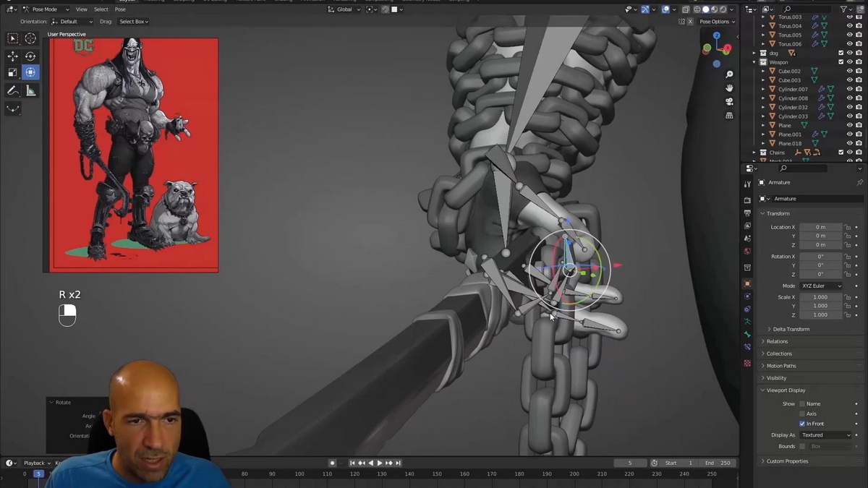868x488 pixels.
Task: Enable the Show Axis checkbox
Action: tap(802, 414)
